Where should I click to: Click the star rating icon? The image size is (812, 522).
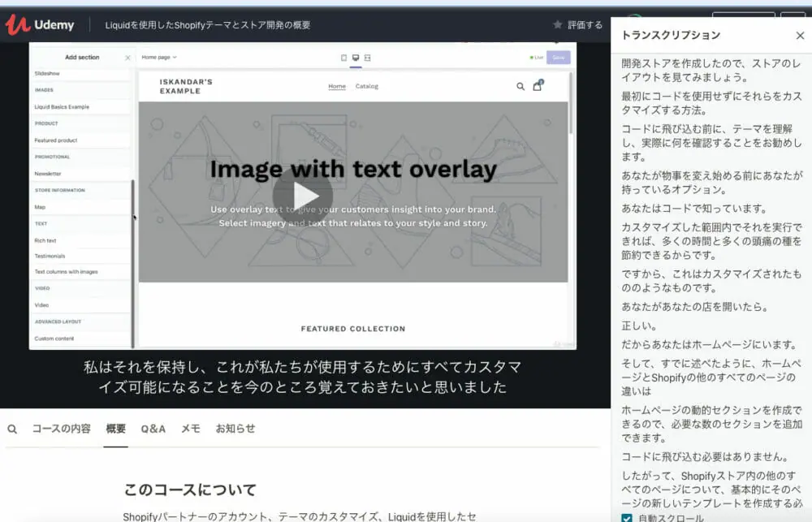coord(557,24)
